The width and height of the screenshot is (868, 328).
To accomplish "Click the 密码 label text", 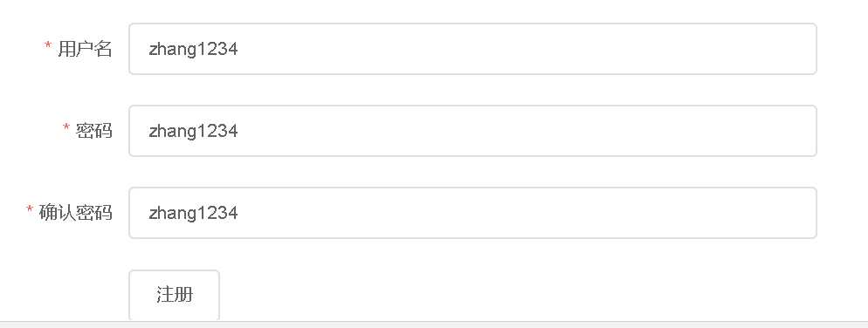I will [94, 131].
